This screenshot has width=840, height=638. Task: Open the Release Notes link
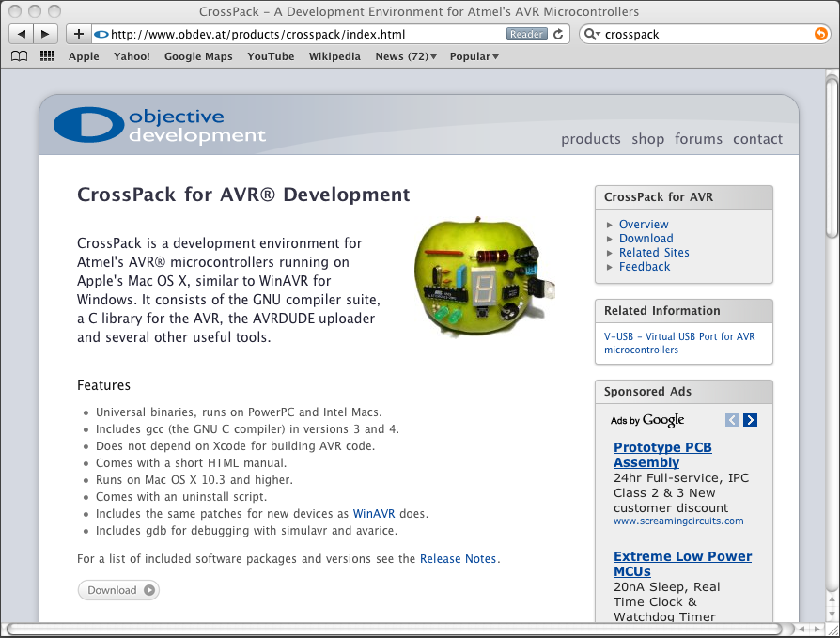[458, 559]
